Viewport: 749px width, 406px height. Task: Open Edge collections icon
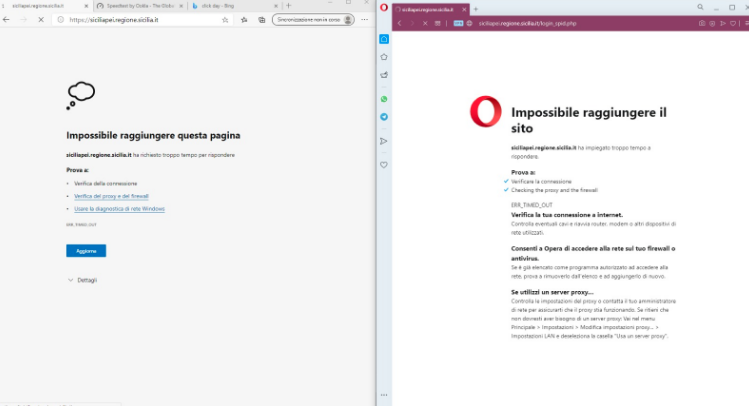tap(262, 20)
